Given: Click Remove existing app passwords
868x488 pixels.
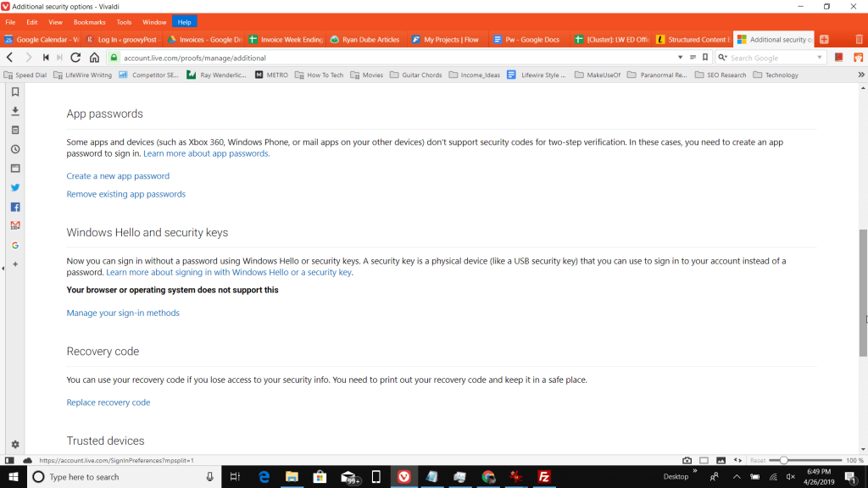Looking at the screenshot, I should pyautogui.click(x=125, y=194).
